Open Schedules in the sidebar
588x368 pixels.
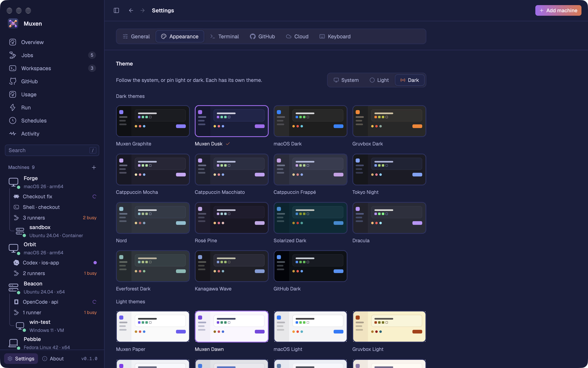(x=52, y=120)
